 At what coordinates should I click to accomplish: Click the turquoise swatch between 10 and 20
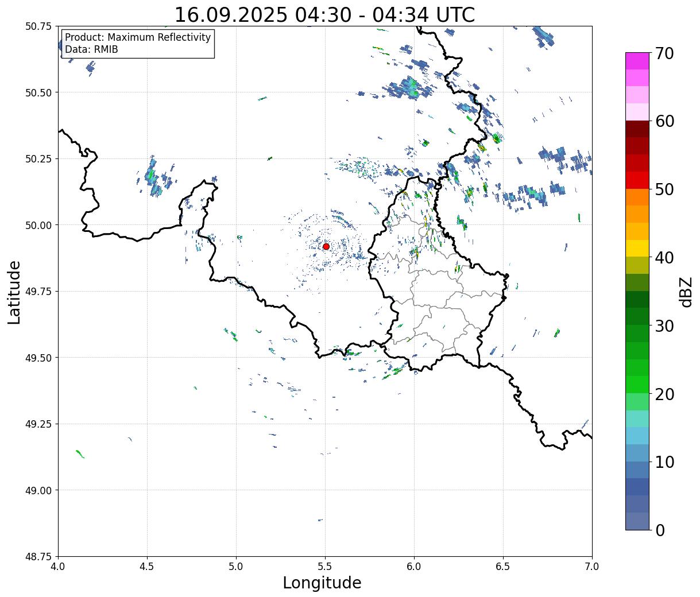(x=637, y=419)
